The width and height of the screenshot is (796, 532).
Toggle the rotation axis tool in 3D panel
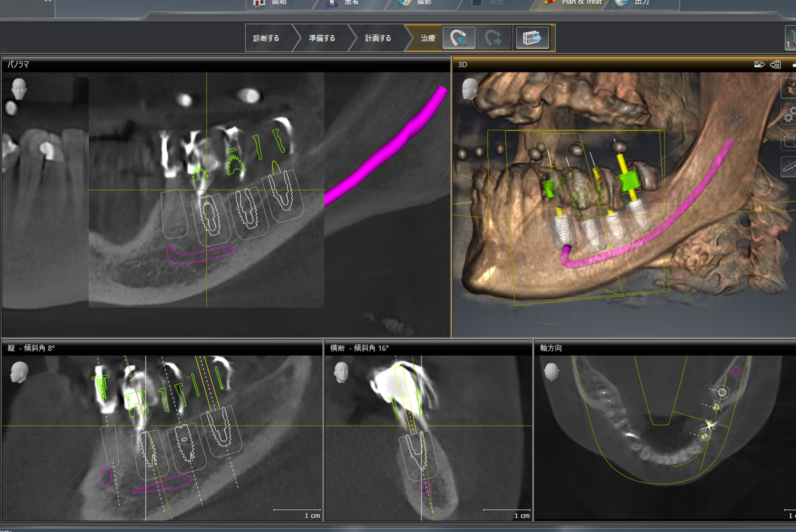click(789, 167)
